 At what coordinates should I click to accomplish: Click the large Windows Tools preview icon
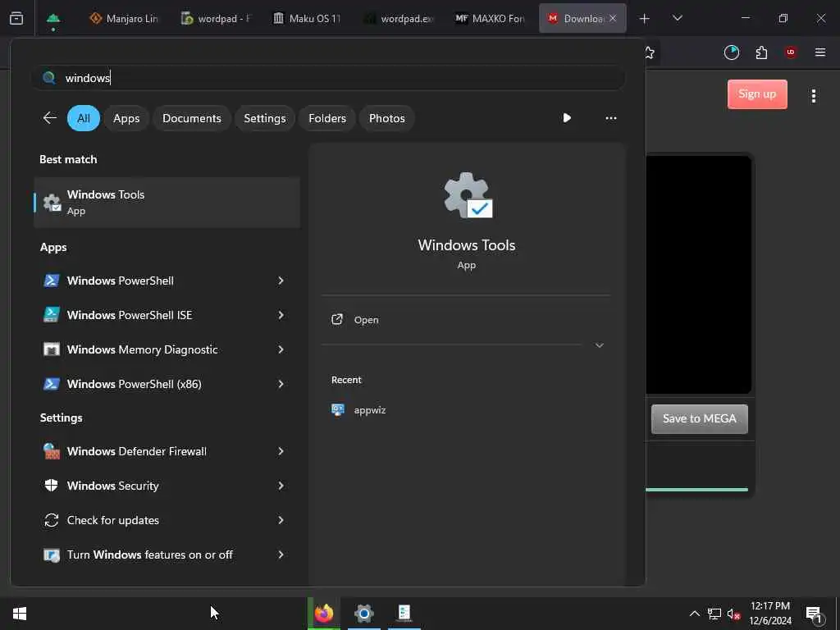(468, 195)
